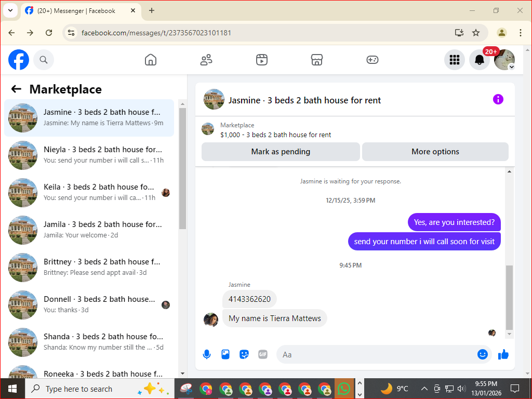Click the chat header house thumbnail

pyautogui.click(x=214, y=99)
